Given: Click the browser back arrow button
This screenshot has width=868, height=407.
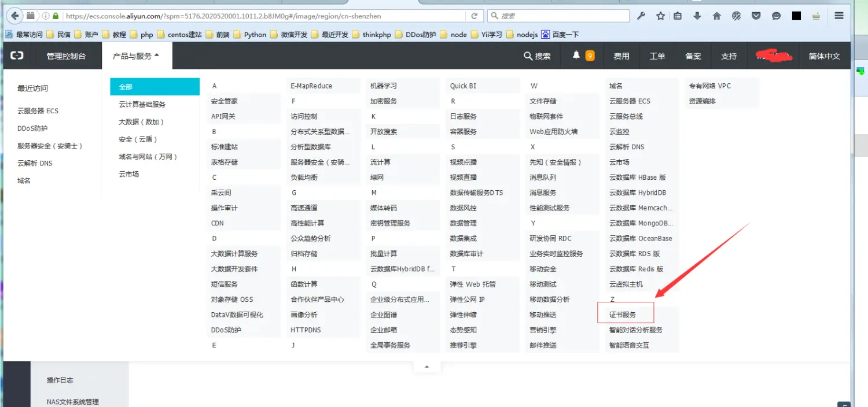Looking at the screenshot, I should 14,16.
